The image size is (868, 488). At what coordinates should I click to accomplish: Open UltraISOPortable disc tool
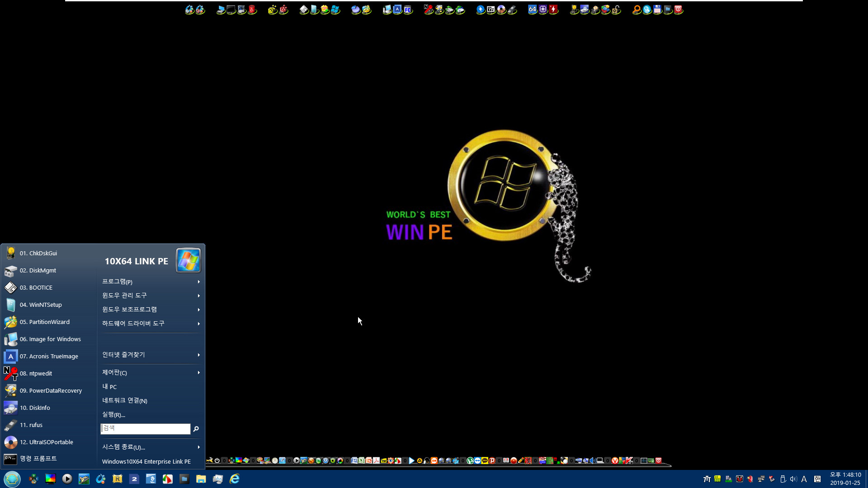click(x=47, y=441)
